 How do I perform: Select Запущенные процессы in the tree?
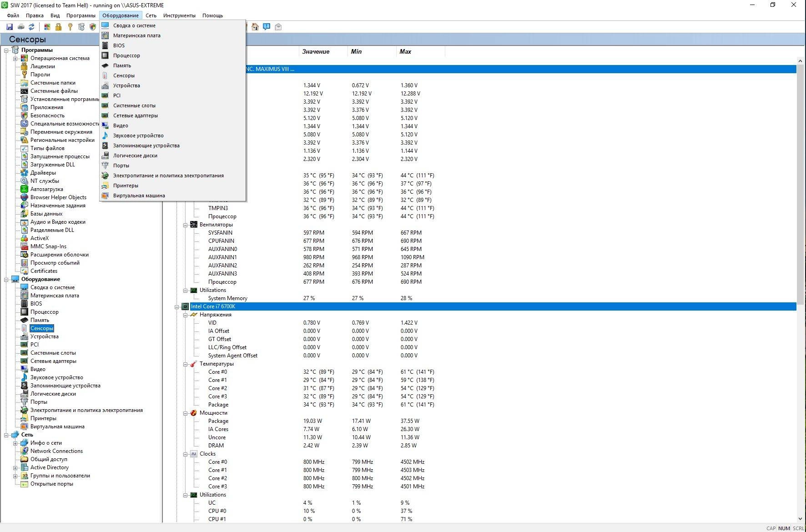coord(60,156)
